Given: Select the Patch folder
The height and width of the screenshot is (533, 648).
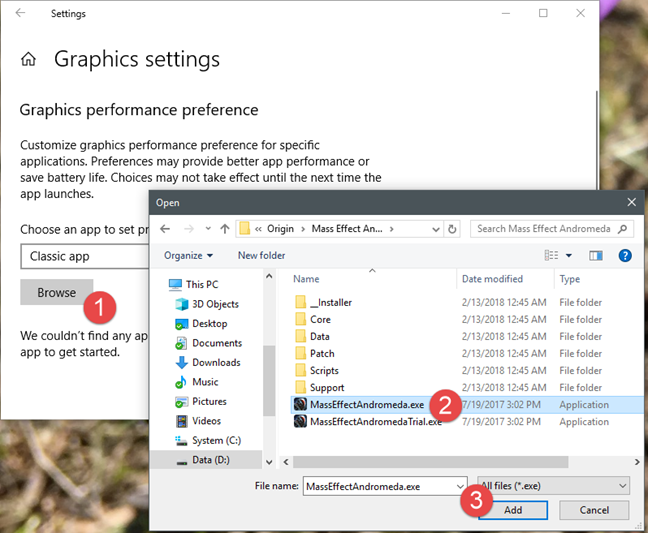Looking at the screenshot, I should 314,353.
